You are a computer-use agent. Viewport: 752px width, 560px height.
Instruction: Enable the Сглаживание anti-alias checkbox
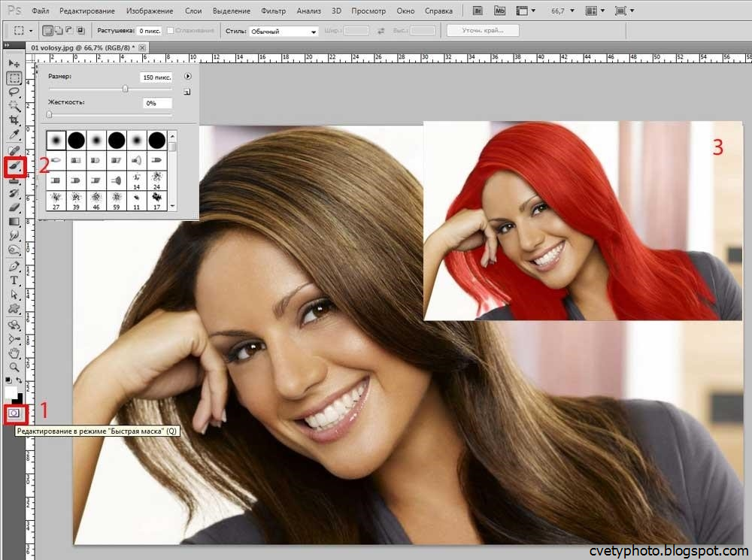(x=170, y=31)
